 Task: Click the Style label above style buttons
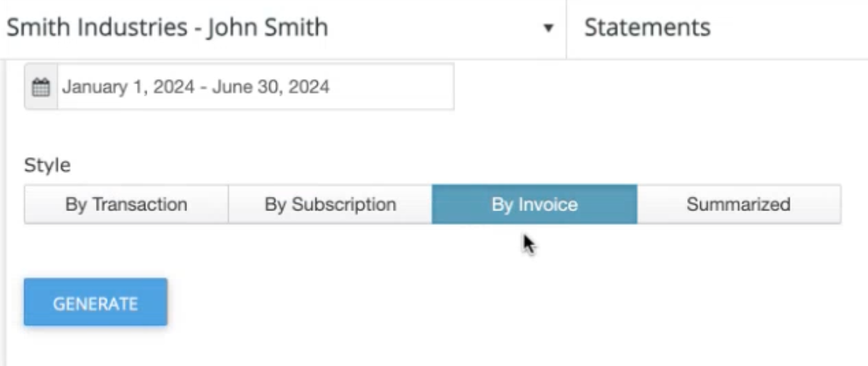tap(47, 166)
